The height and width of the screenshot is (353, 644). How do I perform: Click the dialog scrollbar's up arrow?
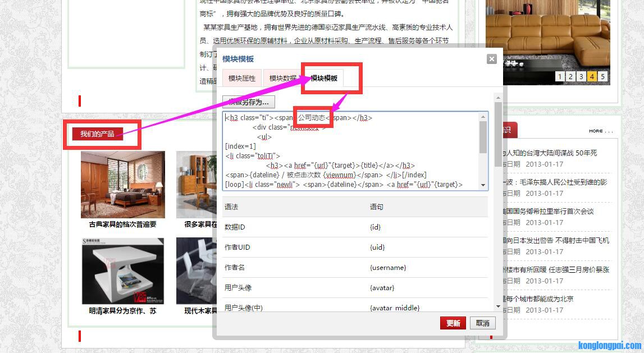tap(498, 98)
